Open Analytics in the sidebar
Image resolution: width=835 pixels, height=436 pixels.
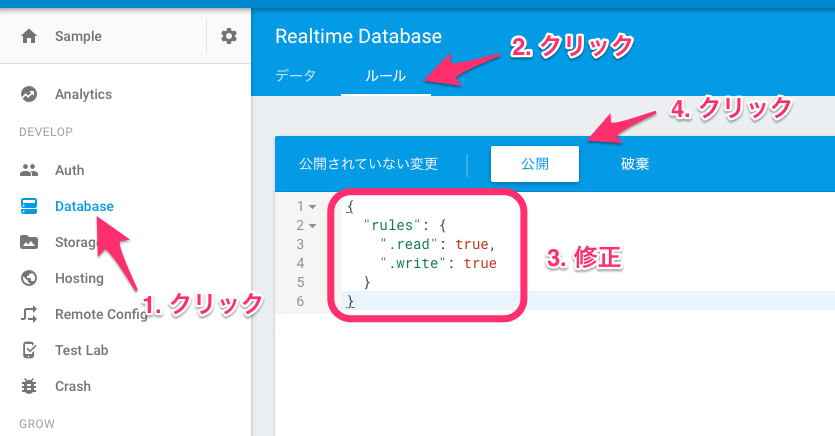(84, 94)
